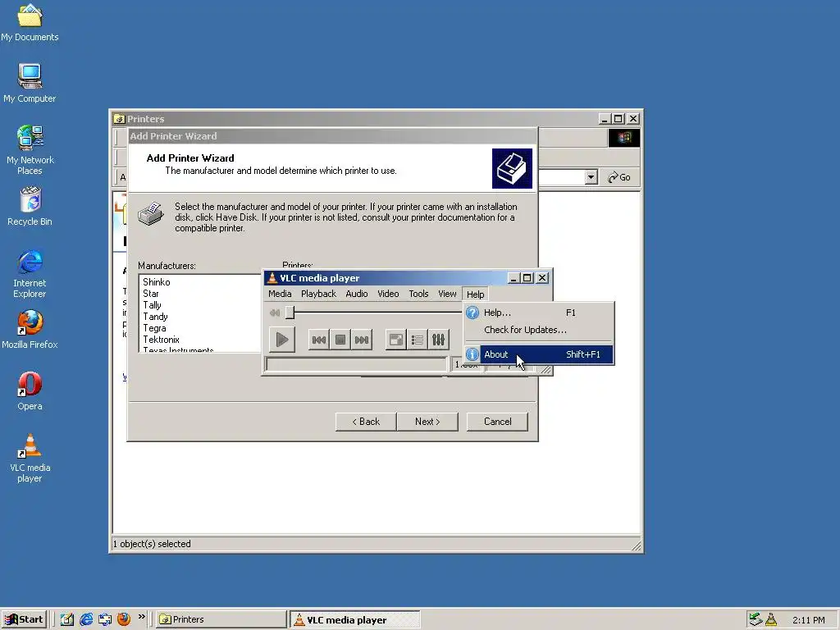Switch to Printers taskbar button

point(221,619)
